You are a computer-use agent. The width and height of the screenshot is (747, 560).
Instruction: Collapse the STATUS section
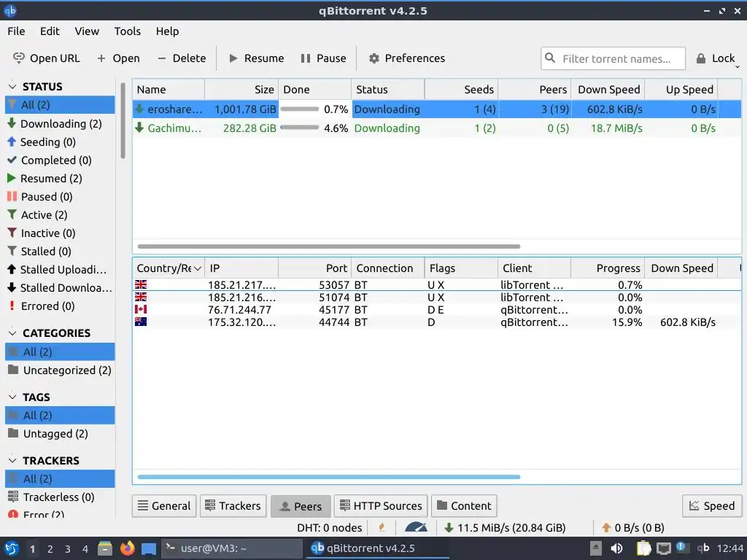click(13, 86)
